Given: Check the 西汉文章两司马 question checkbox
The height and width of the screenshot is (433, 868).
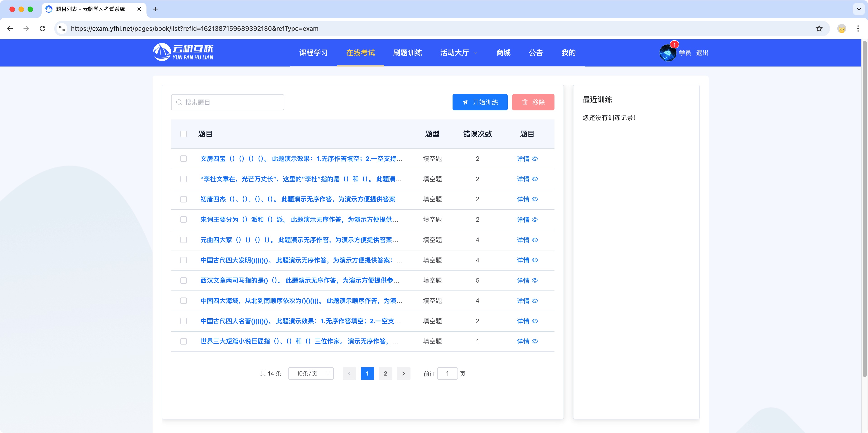Looking at the screenshot, I should (x=183, y=280).
